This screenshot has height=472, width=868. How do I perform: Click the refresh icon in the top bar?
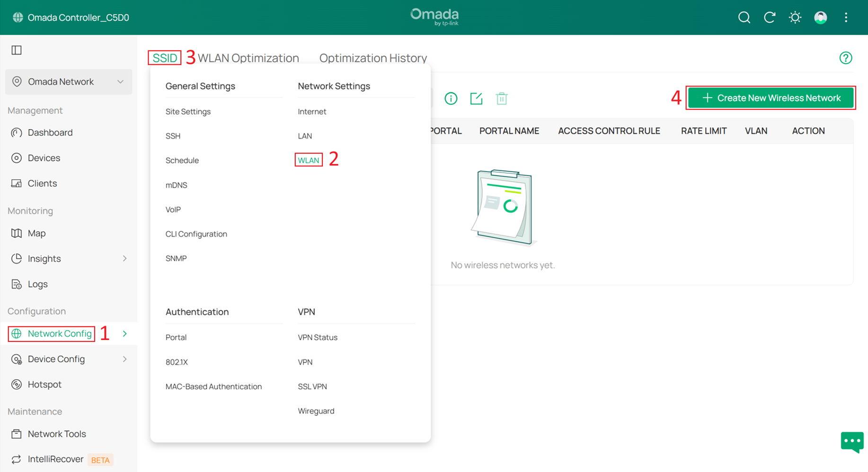pos(770,17)
